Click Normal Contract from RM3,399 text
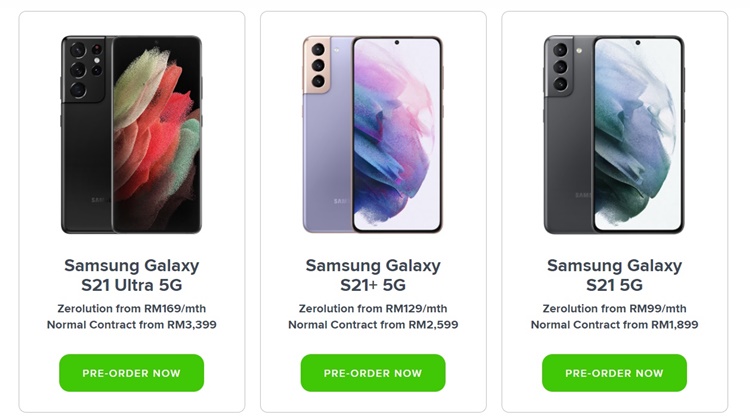Screen dimensions: 750x419 [132, 325]
